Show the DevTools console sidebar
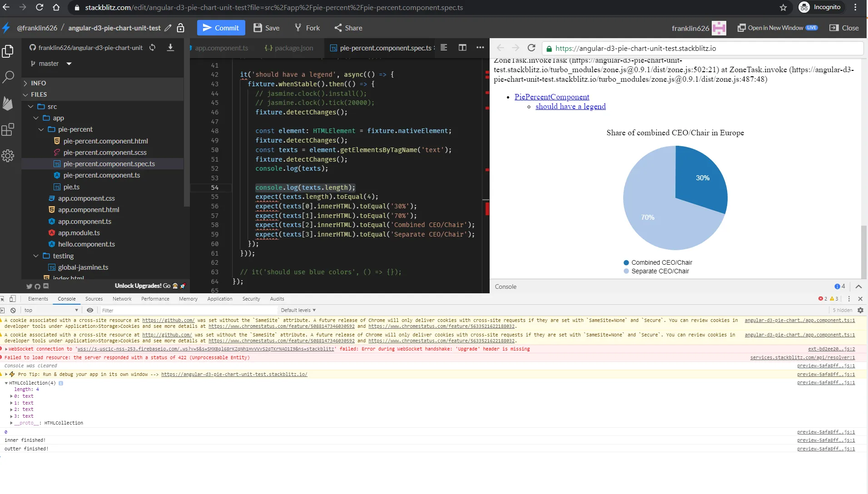868x494 pixels. pyautogui.click(x=2, y=311)
